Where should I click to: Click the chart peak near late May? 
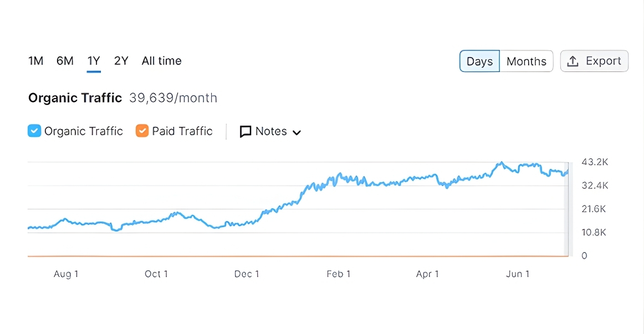501,163
